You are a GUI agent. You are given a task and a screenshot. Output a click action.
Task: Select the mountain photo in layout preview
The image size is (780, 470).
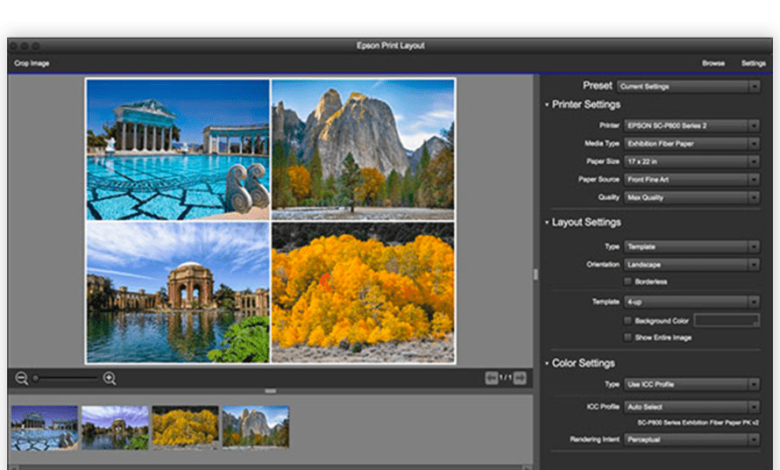pyautogui.click(x=363, y=150)
